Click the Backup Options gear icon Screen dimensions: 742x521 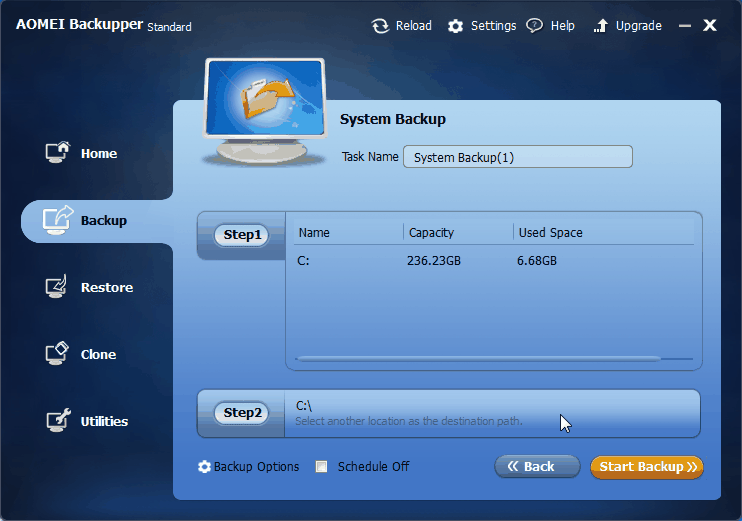(204, 467)
